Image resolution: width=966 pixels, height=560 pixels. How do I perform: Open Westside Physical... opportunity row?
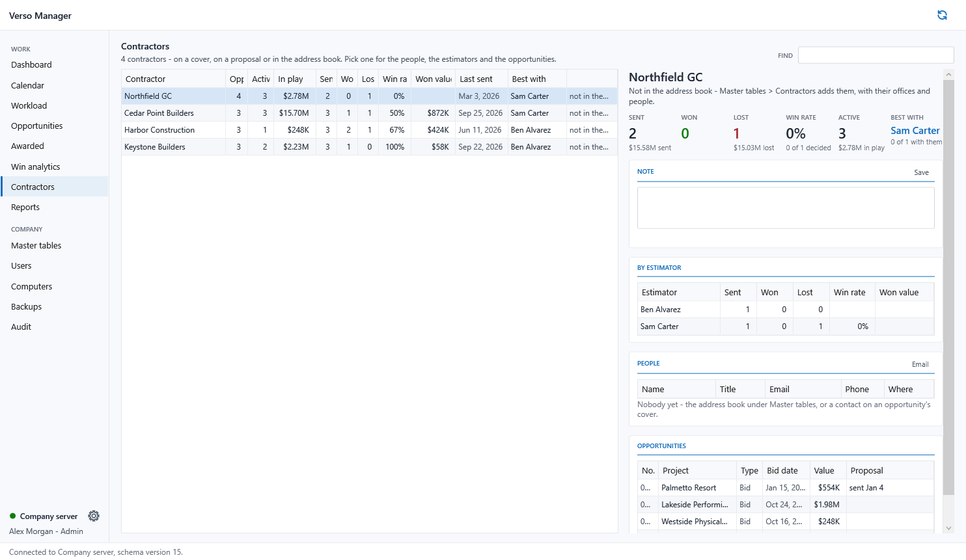[x=786, y=521]
